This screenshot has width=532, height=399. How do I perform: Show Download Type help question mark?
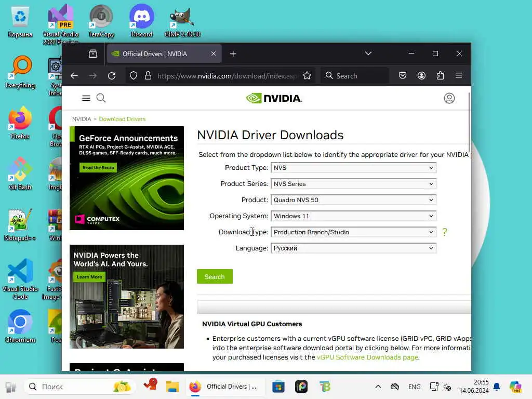click(x=445, y=232)
